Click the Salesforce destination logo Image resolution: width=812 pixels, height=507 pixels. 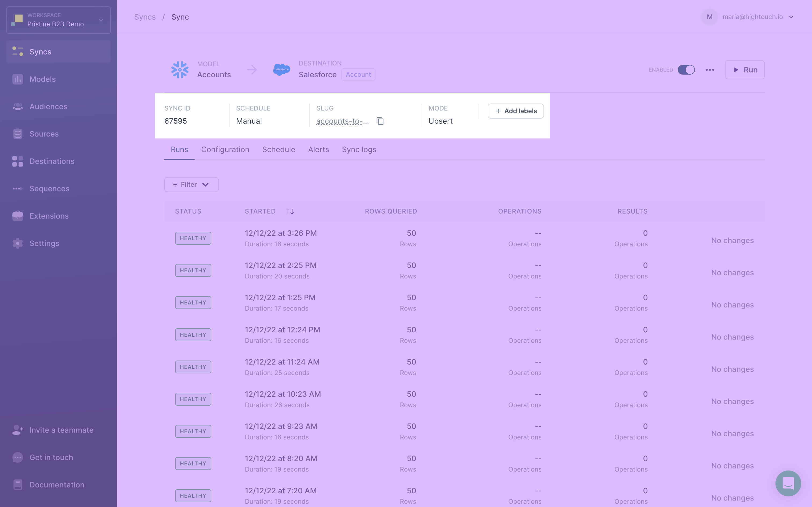tap(281, 70)
